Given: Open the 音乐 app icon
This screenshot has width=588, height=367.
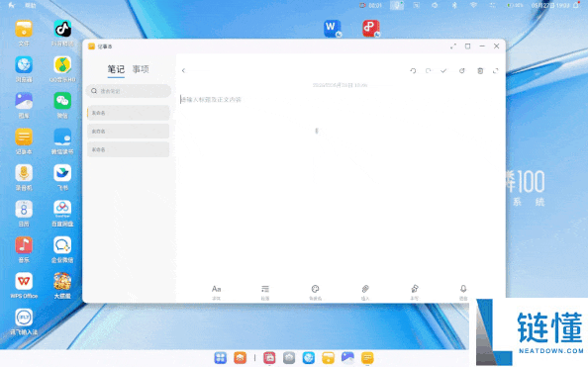Looking at the screenshot, I should coord(24,249).
